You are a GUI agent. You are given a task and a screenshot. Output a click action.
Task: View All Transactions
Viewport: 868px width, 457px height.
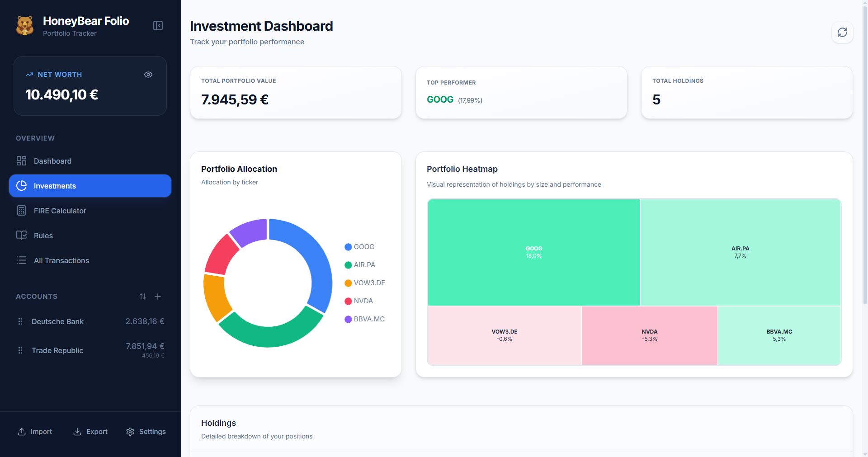(x=61, y=260)
